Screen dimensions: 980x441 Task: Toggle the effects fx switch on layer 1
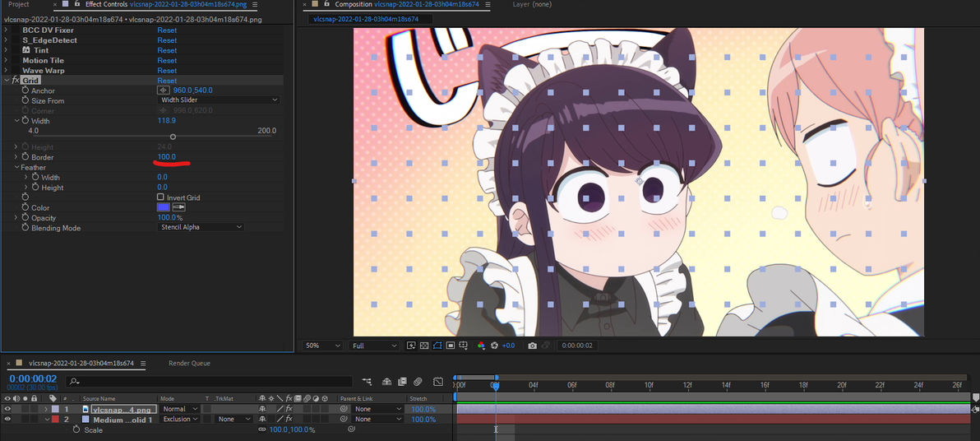coord(289,408)
